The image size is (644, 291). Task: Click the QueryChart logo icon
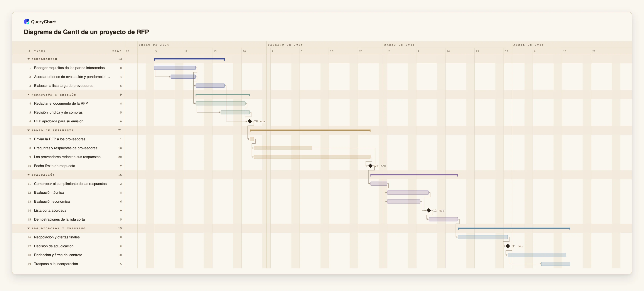click(26, 22)
